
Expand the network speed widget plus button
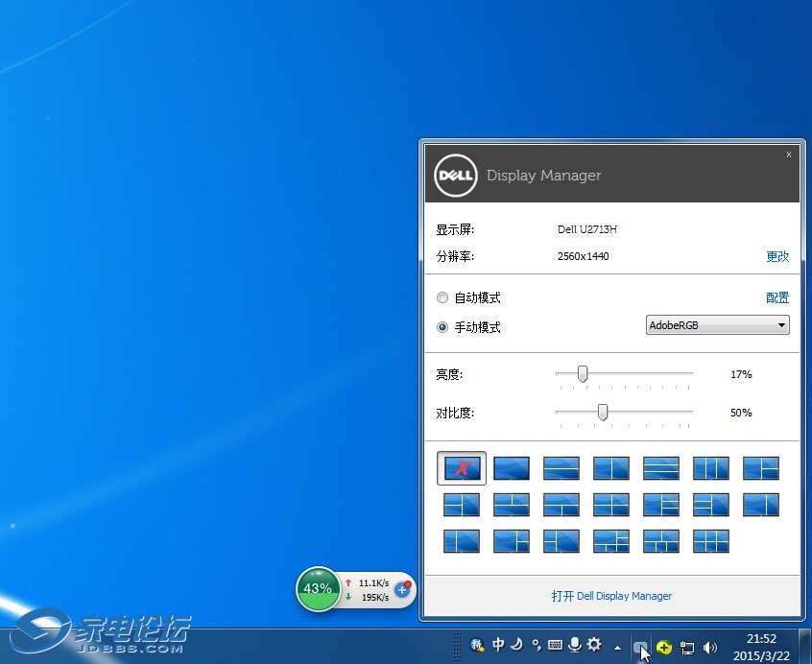pyautogui.click(x=402, y=589)
